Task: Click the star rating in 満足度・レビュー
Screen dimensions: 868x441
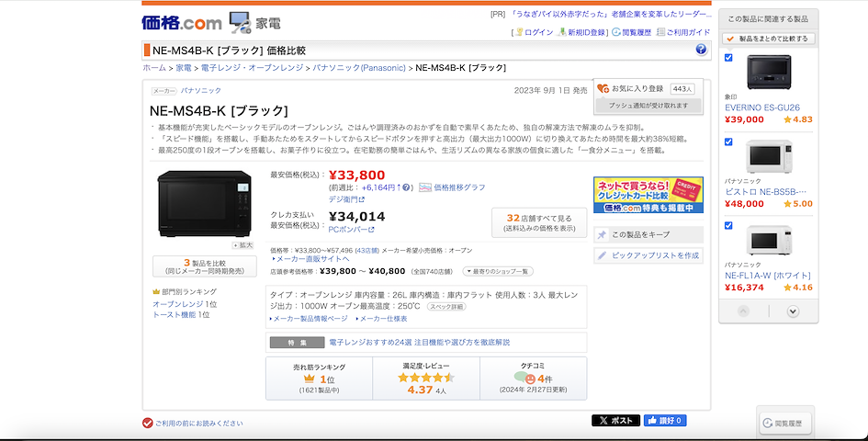Action: pyautogui.click(x=425, y=378)
